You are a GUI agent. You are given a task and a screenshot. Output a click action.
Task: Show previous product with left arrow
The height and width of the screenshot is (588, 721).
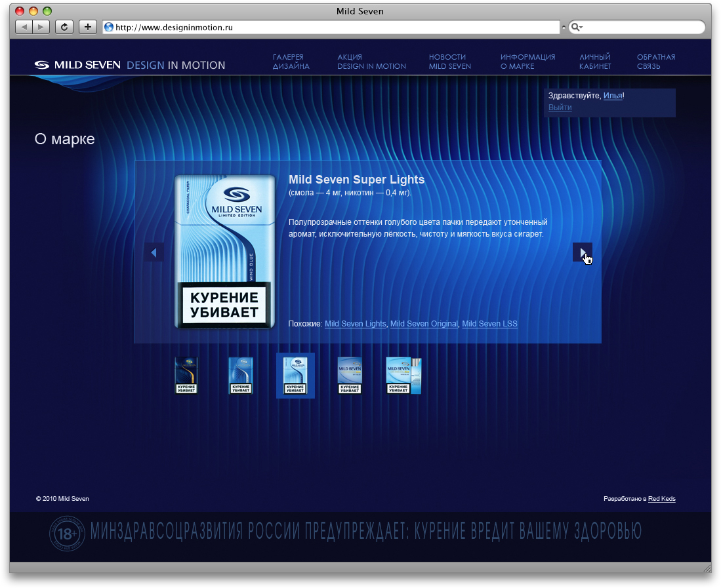[154, 252]
